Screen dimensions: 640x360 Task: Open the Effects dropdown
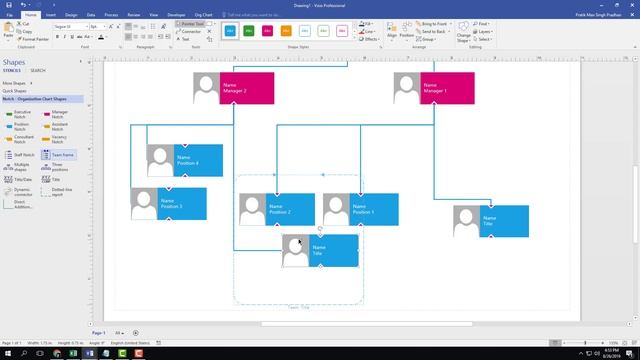tap(369, 39)
